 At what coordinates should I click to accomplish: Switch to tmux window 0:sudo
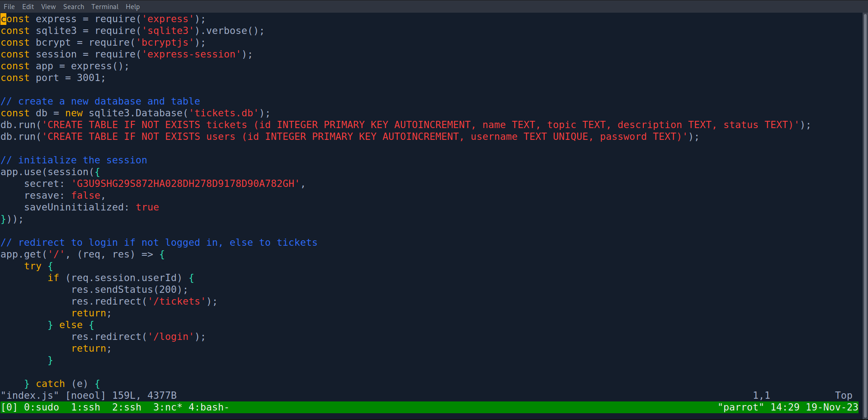(x=42, y=407)
